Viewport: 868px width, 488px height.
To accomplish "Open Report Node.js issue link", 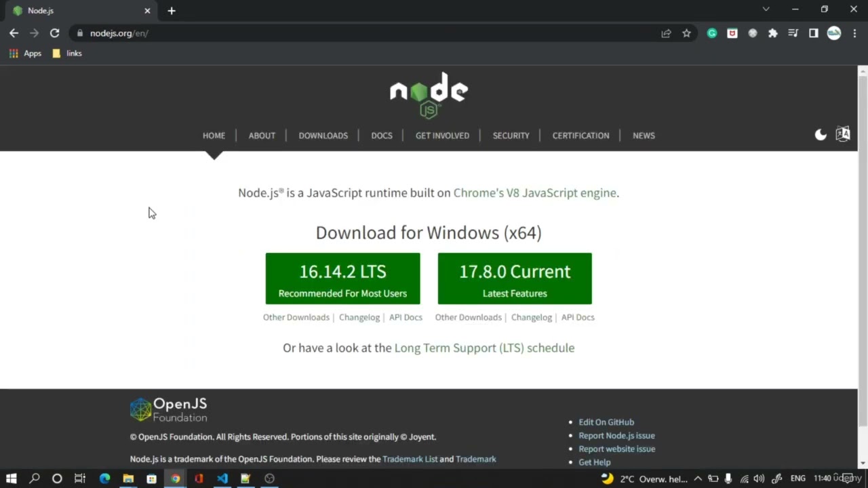I will point(616,436).
